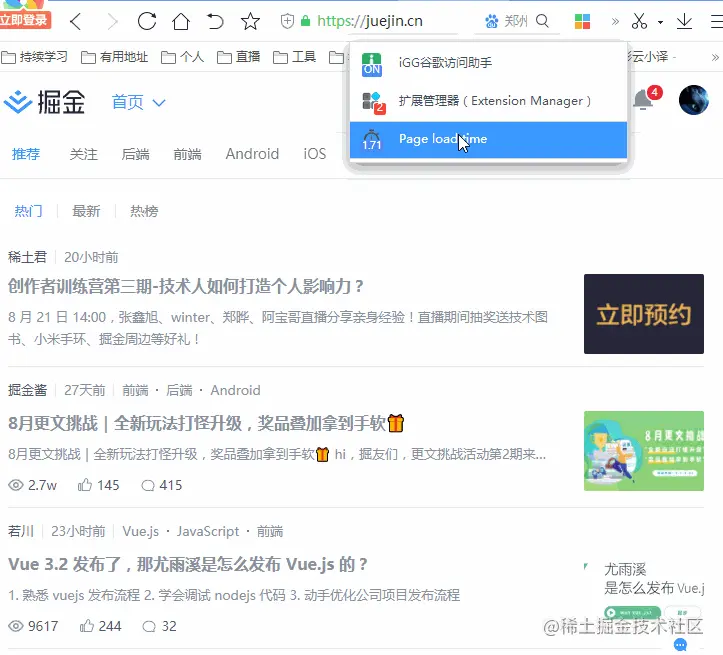Switch to the Android category tab

pyautogui.click(x=252, y=154)
